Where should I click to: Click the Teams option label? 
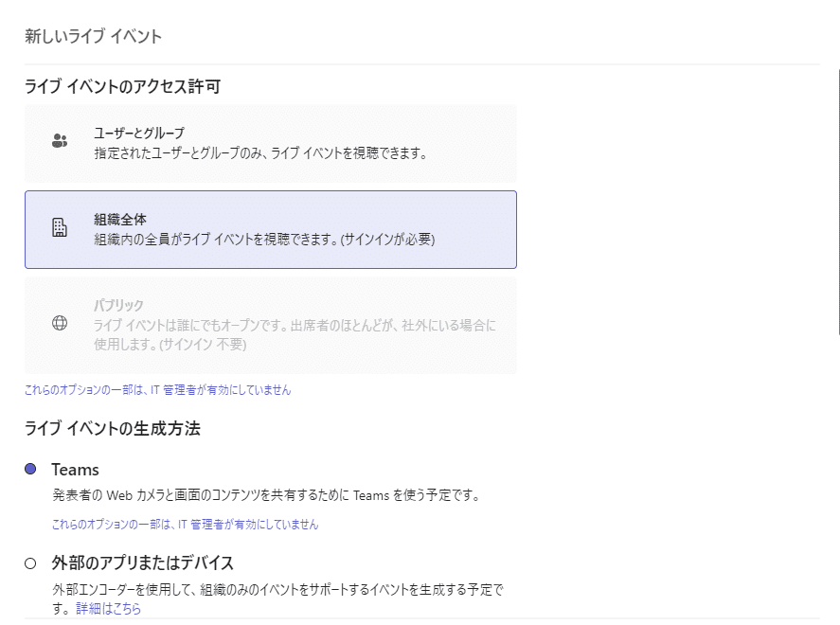click(76, 470)
